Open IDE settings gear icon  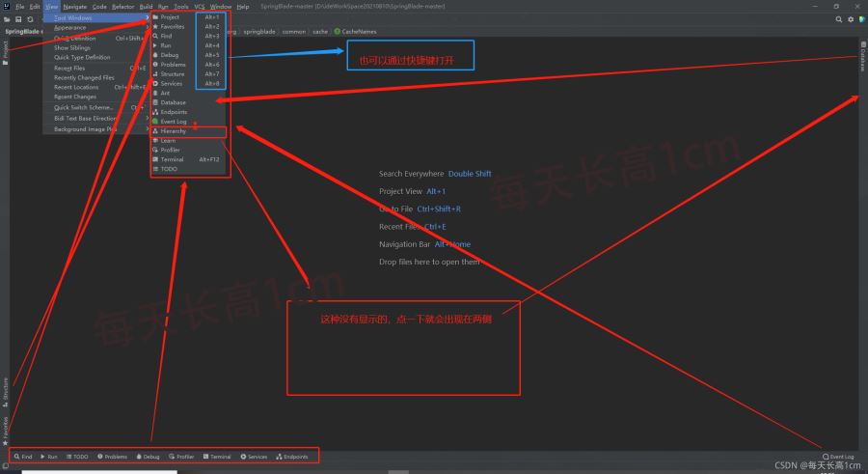tap(850, 18)
